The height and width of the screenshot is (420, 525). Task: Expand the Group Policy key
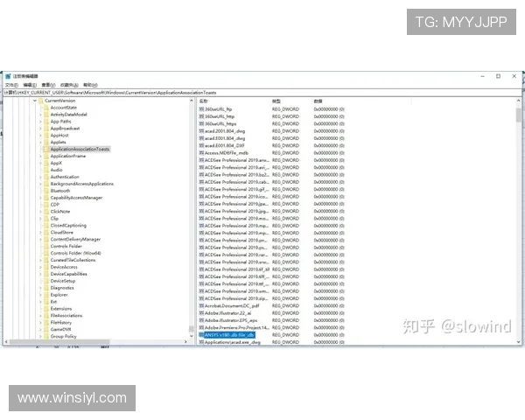click(40, 336)
